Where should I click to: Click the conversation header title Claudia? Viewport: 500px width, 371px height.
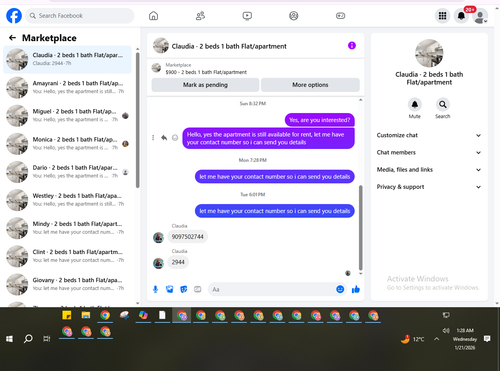pos(229,46)
